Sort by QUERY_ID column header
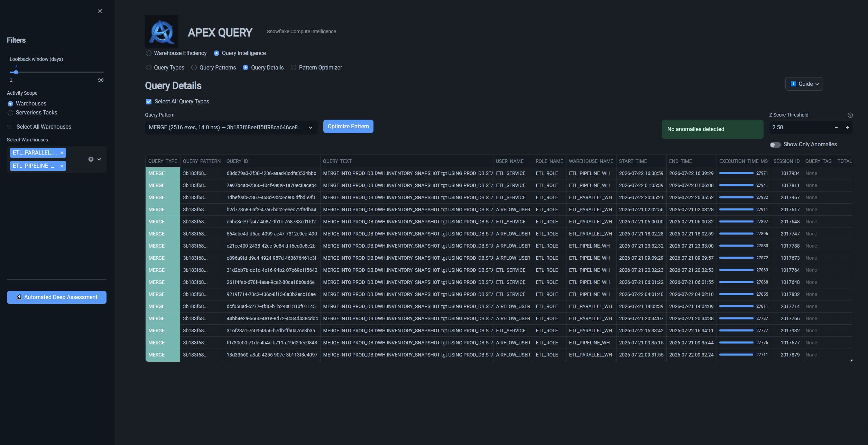The image size is (868, 445). [x=272, y=161]
